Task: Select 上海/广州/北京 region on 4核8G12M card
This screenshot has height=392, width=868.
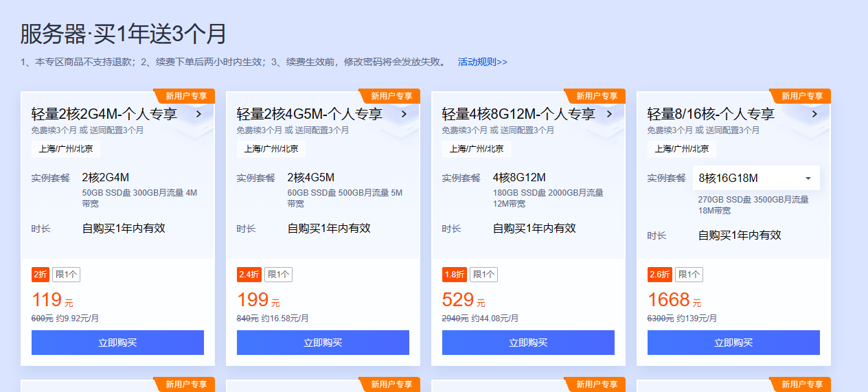Action: (x=477, y=149)
